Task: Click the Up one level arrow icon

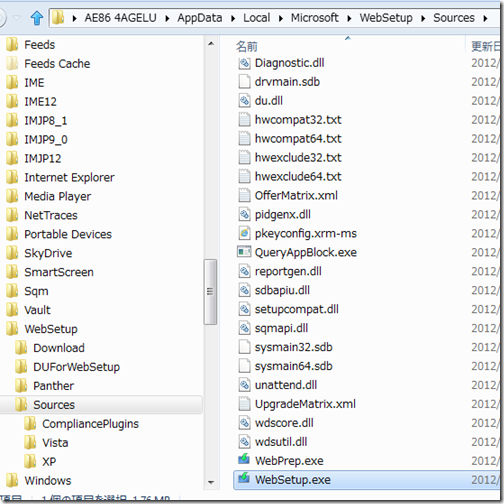Action: [x=37, y=18]
